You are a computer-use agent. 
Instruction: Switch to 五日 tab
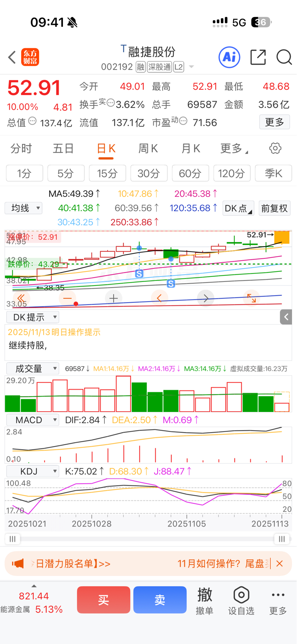click(63, 149)
